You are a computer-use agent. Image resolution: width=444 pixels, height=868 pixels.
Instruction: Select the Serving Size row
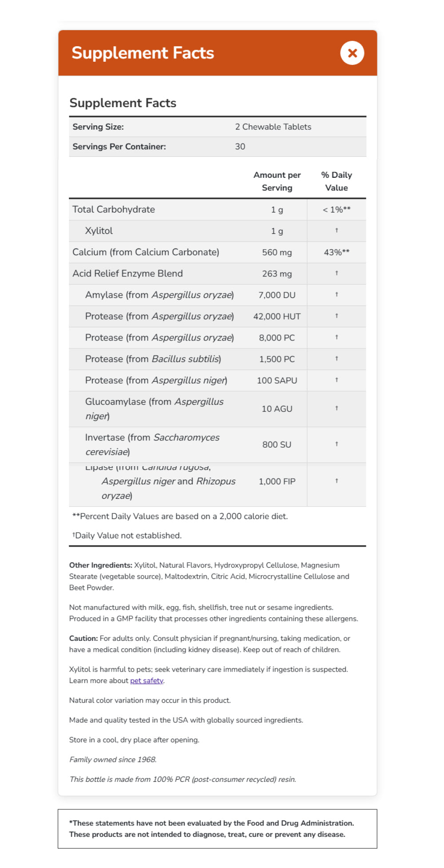[217, 127]
